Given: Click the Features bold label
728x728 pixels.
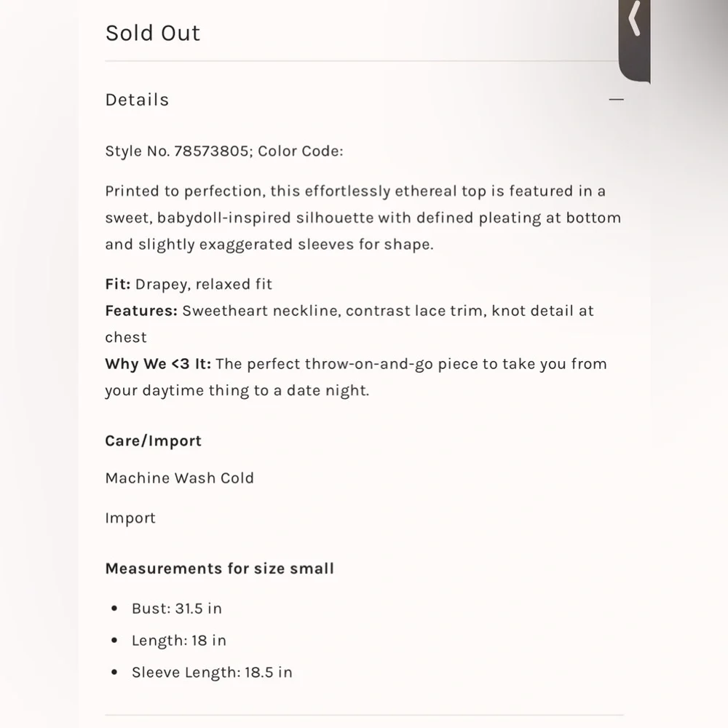Looking at the screenshot, I should click(x=142, y=311).
